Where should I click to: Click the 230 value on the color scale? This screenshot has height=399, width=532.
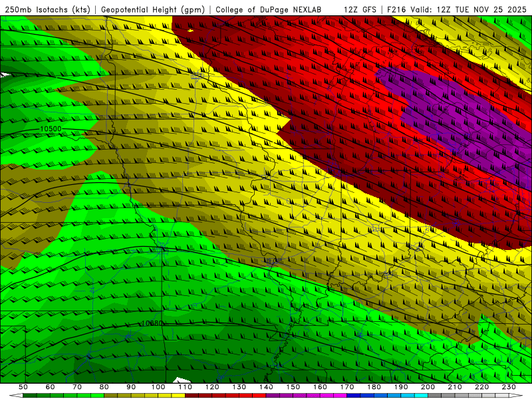pos(509,387)
